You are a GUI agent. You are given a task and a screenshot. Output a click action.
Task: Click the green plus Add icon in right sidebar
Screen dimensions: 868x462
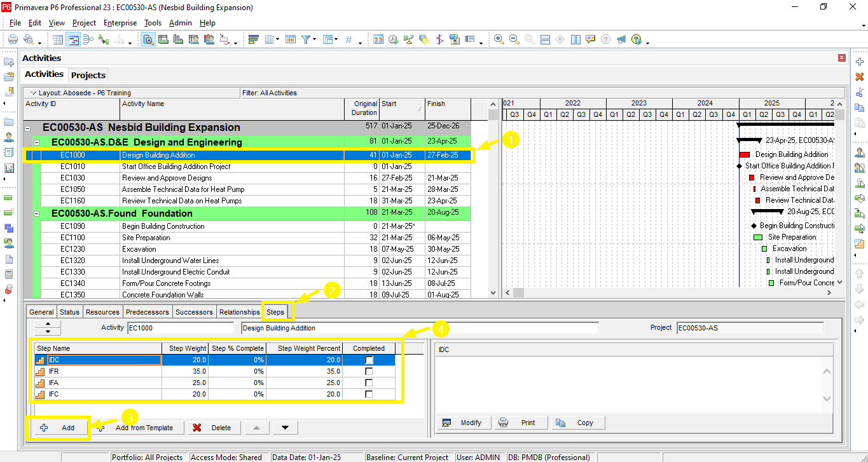point(860,62)
